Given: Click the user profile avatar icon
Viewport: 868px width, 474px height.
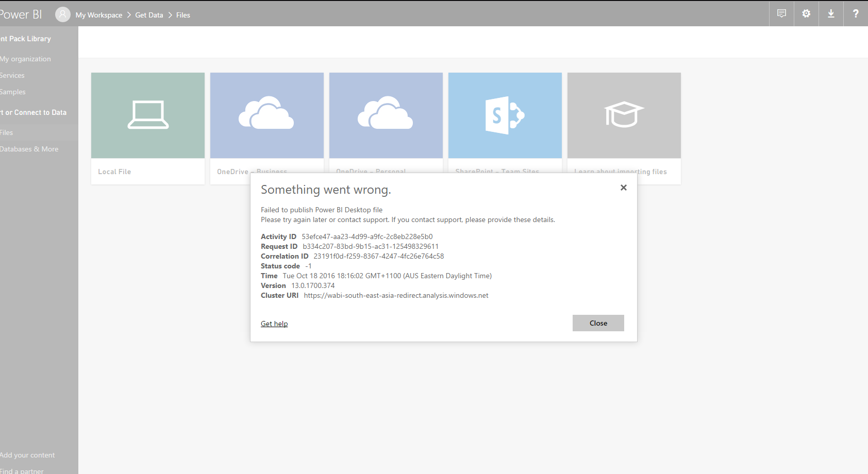Looking at the screenshot, I should [63, 14].
